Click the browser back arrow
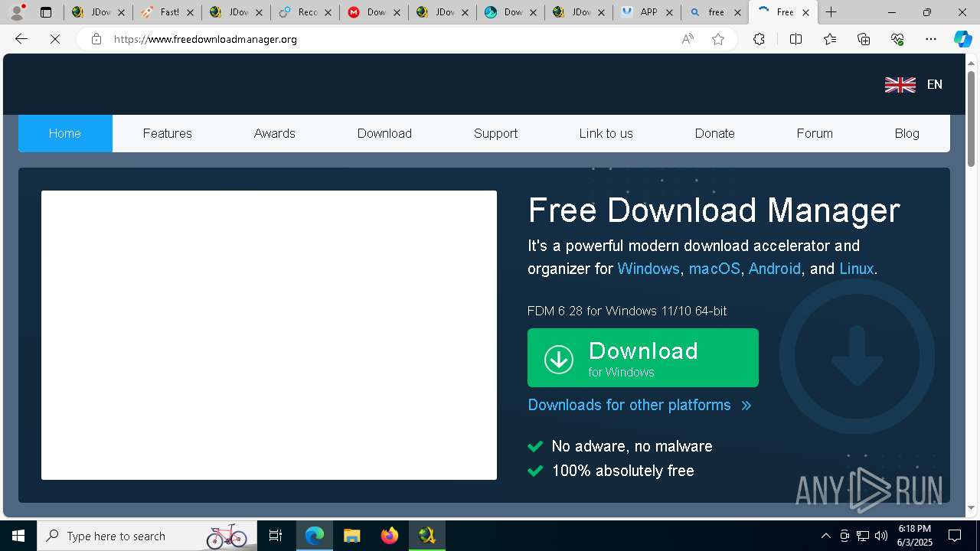 pos(21,39)
